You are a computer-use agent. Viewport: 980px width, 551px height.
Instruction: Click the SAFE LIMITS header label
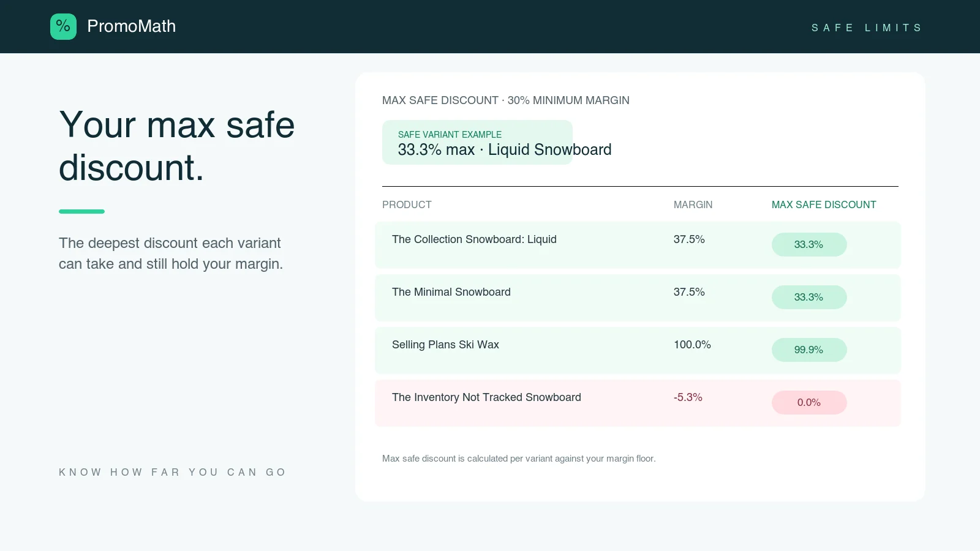pos(866,28)
